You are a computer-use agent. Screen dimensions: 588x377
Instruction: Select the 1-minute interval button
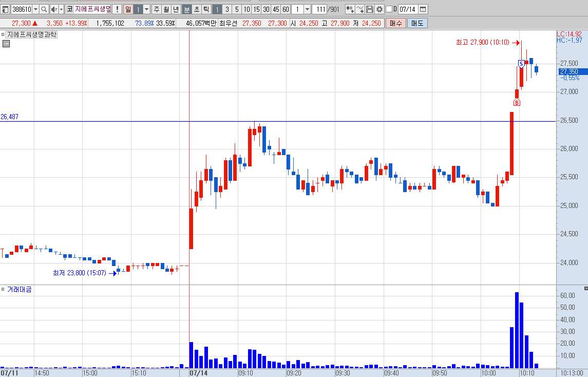(217, 9)
